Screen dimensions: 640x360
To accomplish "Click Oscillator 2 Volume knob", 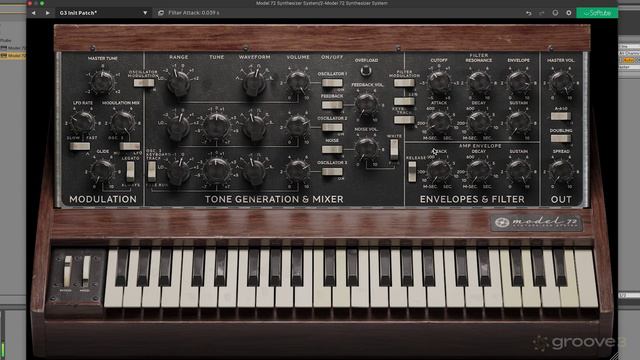I will 298,126.
